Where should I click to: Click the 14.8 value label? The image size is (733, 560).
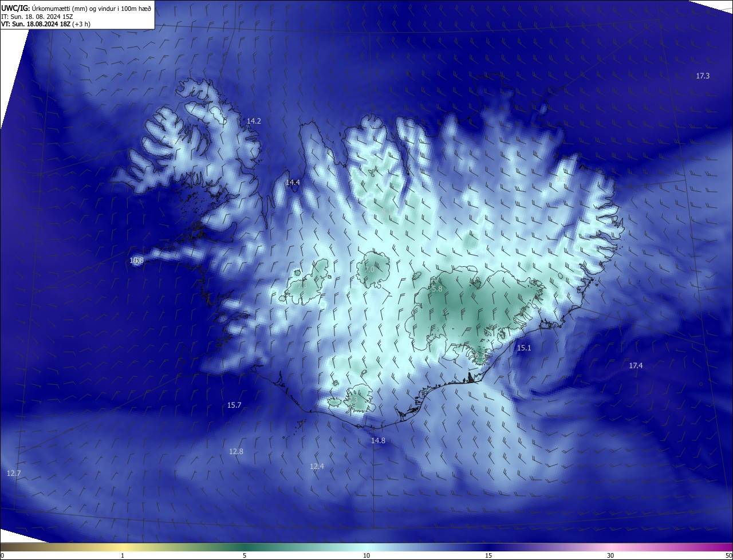coord(378,441)
